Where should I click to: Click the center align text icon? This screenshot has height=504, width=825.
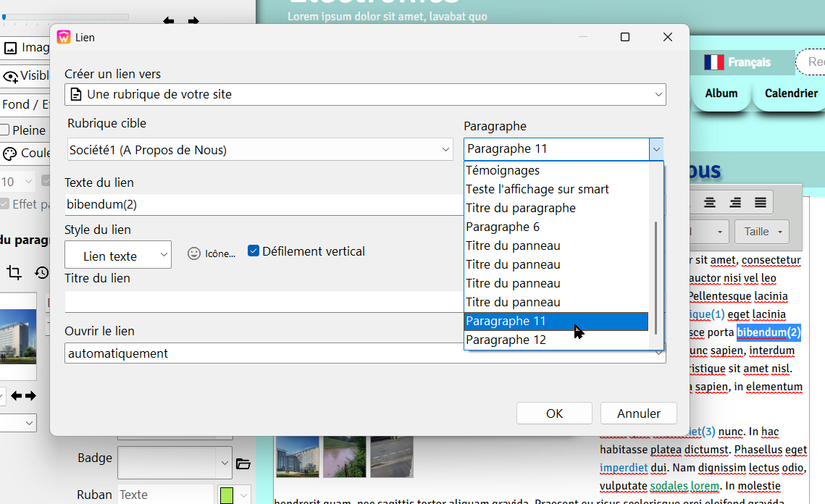pyautogui.click(x=710, y=203)
